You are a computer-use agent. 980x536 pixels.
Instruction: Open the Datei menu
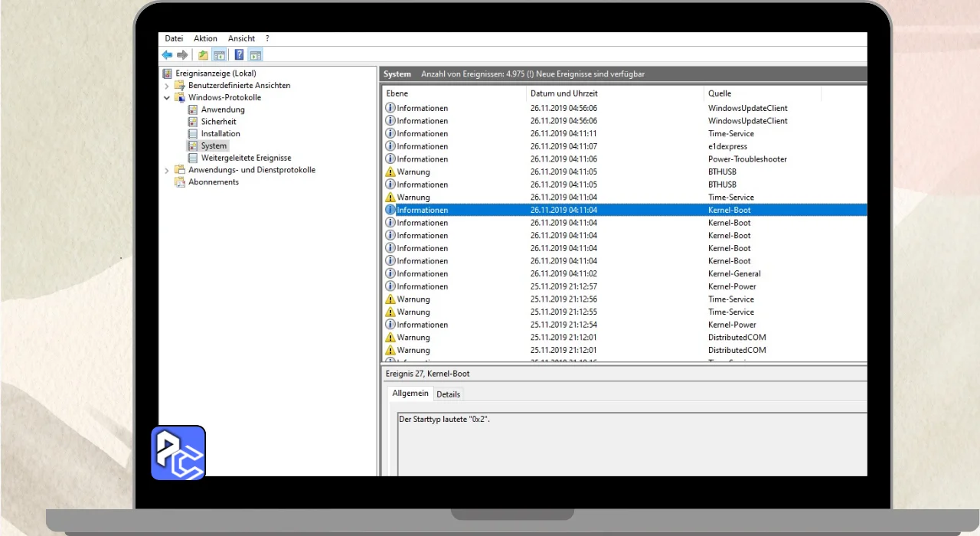point(174,38)
